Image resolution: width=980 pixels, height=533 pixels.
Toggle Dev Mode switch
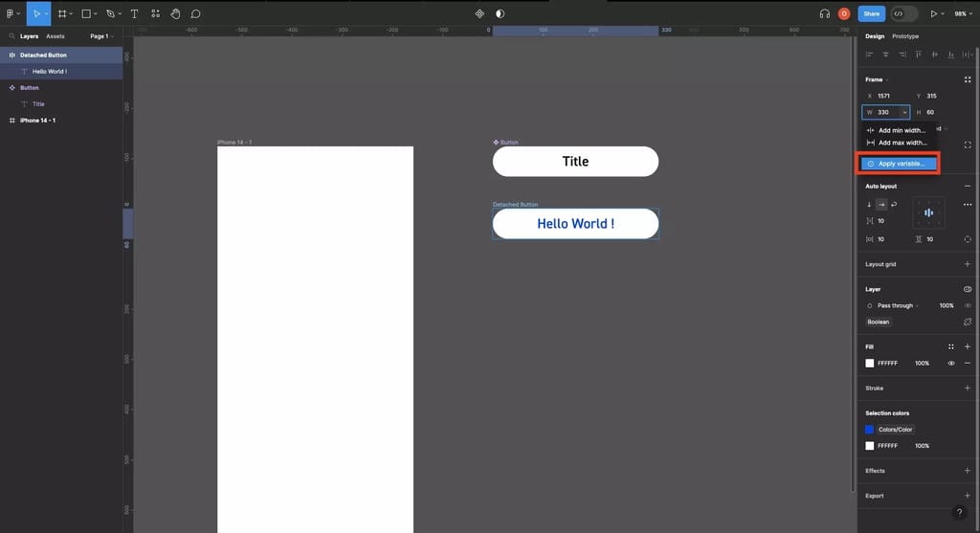coord(903,13)
